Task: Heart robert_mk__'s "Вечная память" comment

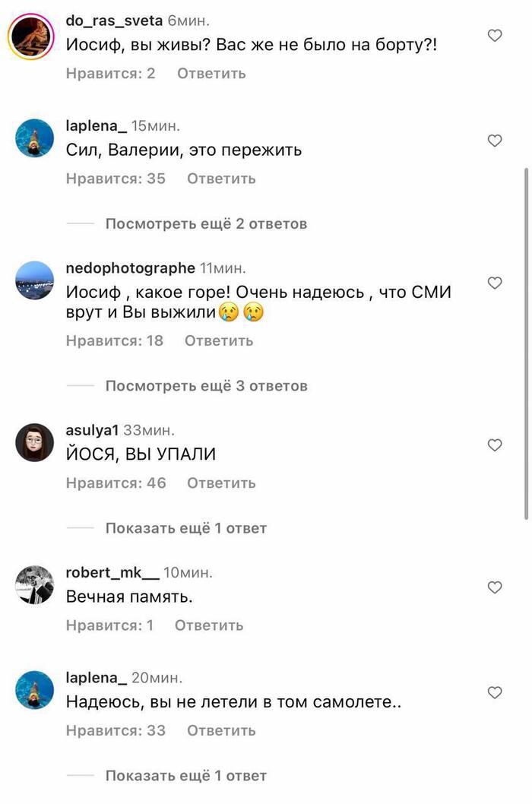Action: (495, 587)
